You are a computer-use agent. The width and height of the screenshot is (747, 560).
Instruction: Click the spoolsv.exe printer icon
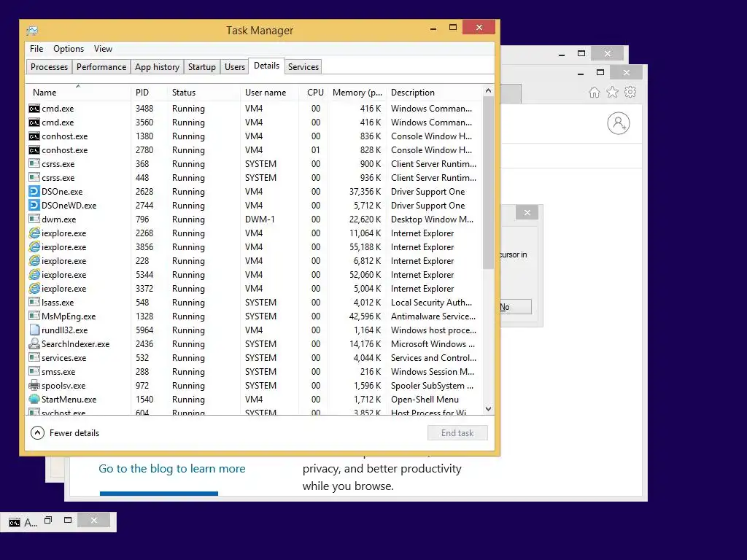[34, 385]
